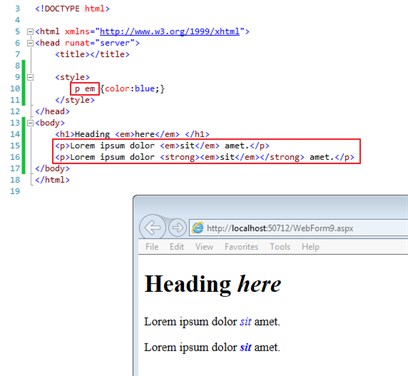Click the bold blue 'sit' in second paragraph
Image resolution: width=408 pixels, height=376 pixels.
(246, 347)
